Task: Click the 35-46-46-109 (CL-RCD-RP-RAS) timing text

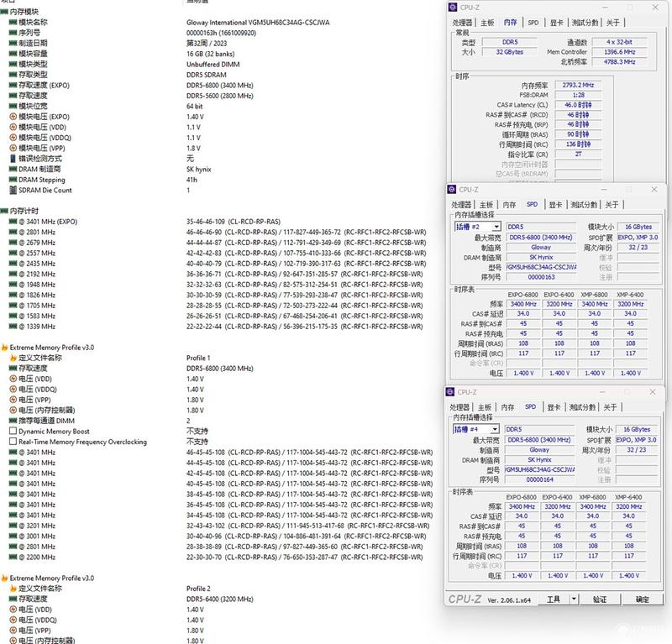Action: point(234,222)
